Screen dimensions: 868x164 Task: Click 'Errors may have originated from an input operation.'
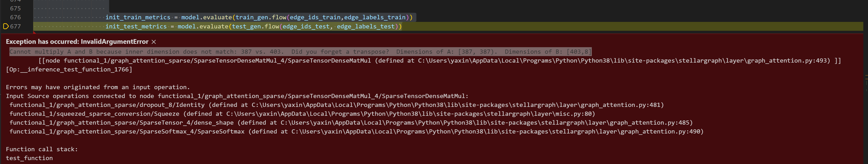(x=98, y=87)
